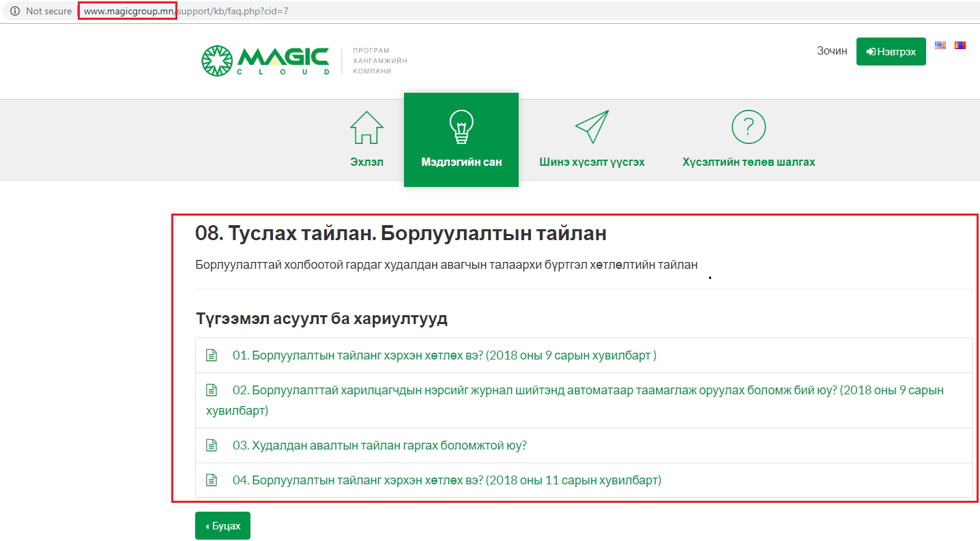The image size is (980, 541).
Task: Click the site info icon beside Not secure
Action: click(15, 12)
